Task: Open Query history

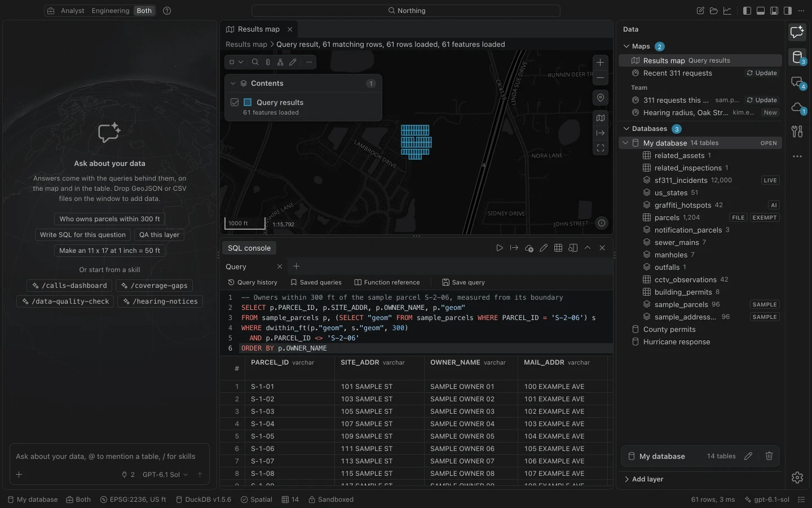Action: (253, 282)
